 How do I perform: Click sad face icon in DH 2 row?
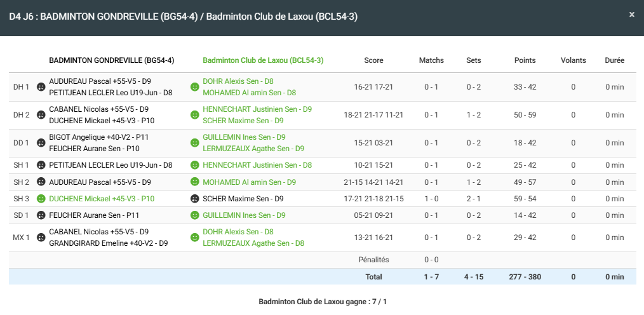[x=41, y=115]
